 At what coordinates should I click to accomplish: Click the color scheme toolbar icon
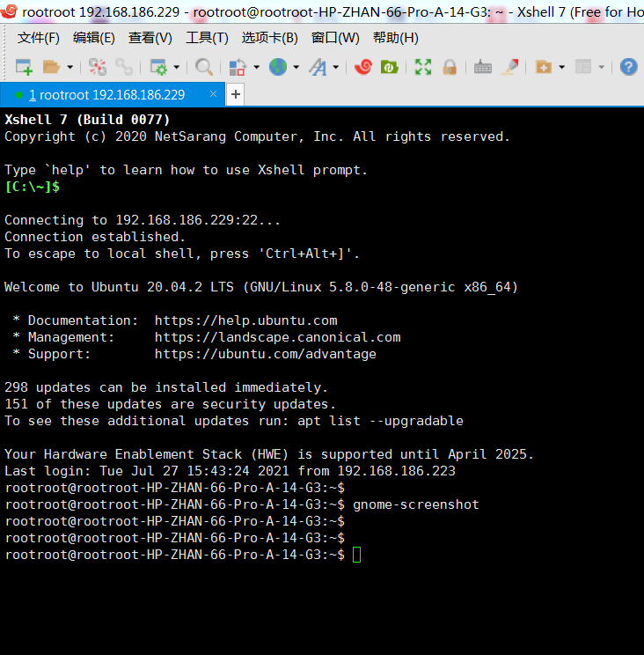(238, 67)
